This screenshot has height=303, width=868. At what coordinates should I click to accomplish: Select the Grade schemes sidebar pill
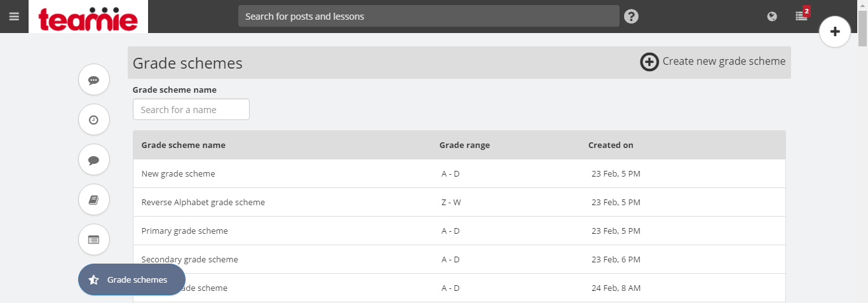pos(132,279)
